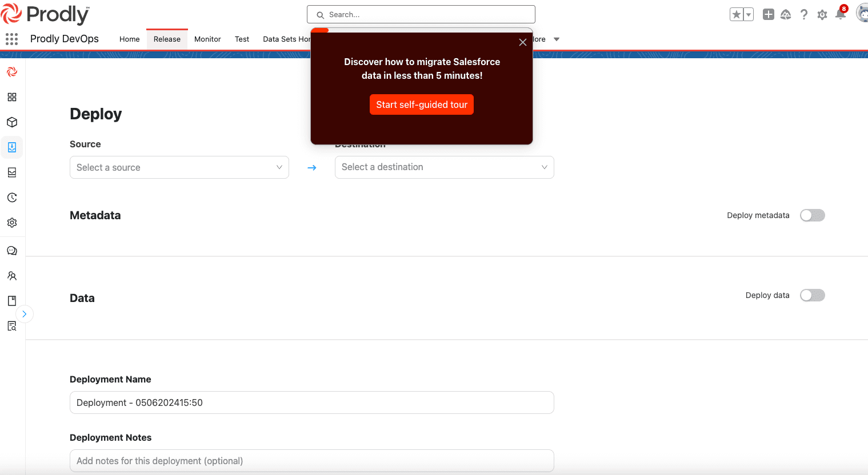Open the Select a destination dropdown

[x=445, y=167]
